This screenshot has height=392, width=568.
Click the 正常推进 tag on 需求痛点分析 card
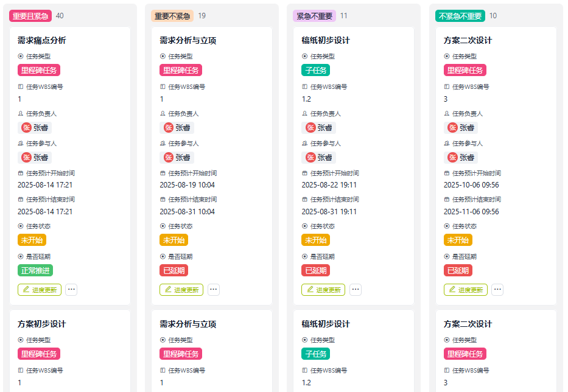click(x=35, y=270)
